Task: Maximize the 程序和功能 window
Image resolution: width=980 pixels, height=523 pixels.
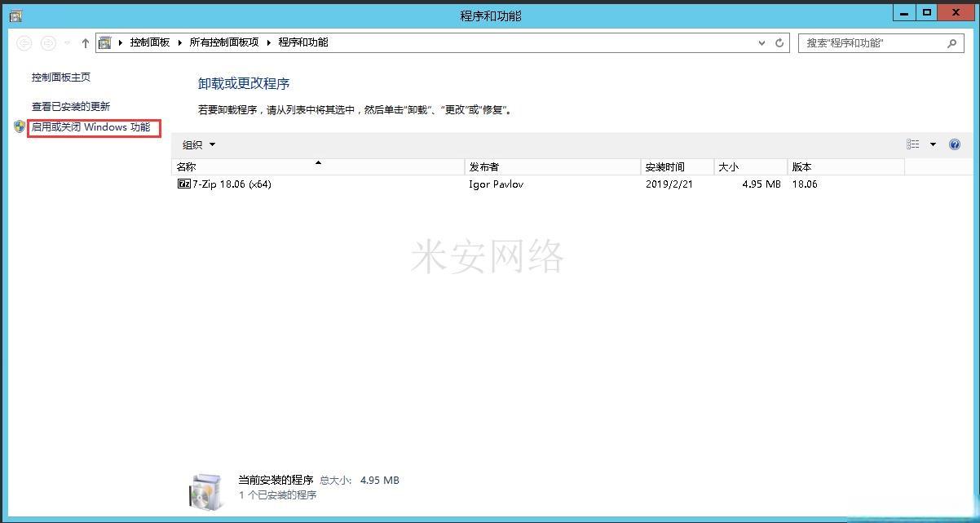Action: point(927,13)
